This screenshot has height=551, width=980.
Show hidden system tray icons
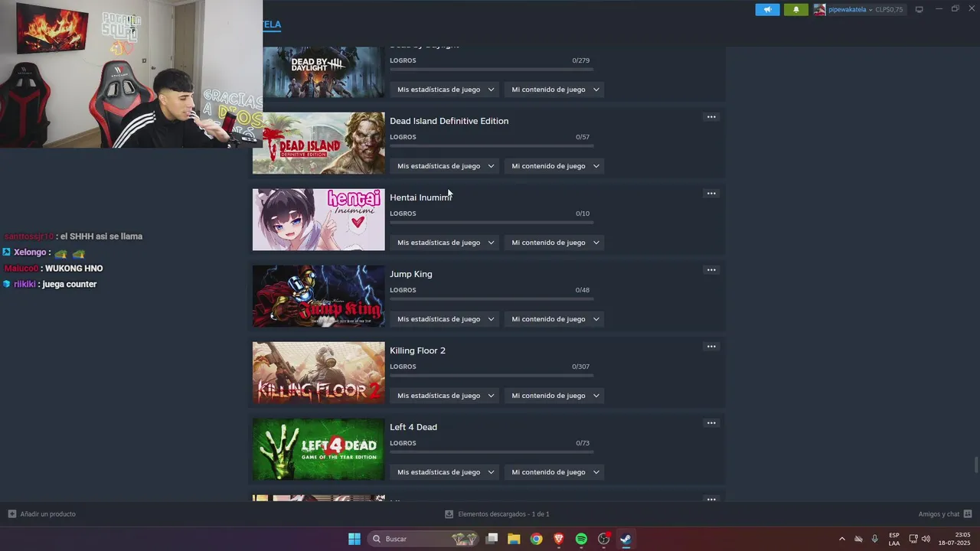[x=842, y=539]
